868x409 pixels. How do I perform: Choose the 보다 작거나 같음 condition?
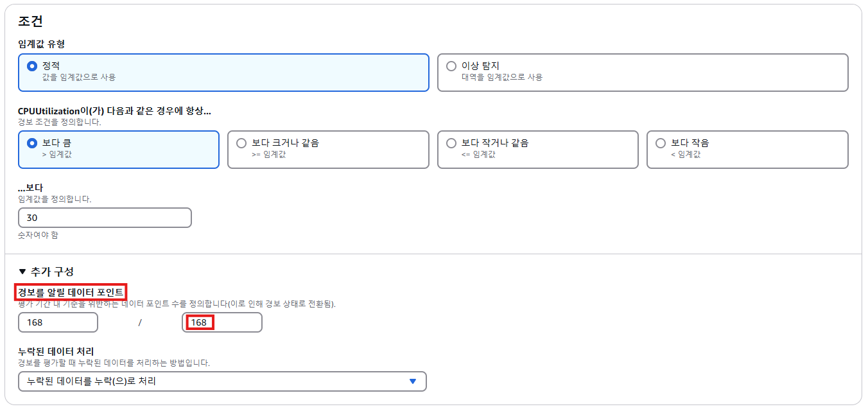pyautogui.click(x=451, y=143)
